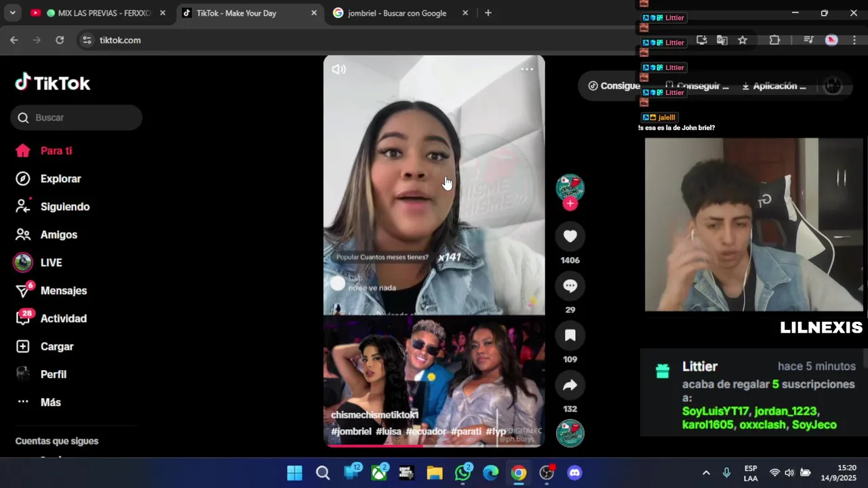This screenshot has width=868, height=488.
Task: Open Microsoft Edge from the taskbar
Action: tap(491, 473)
